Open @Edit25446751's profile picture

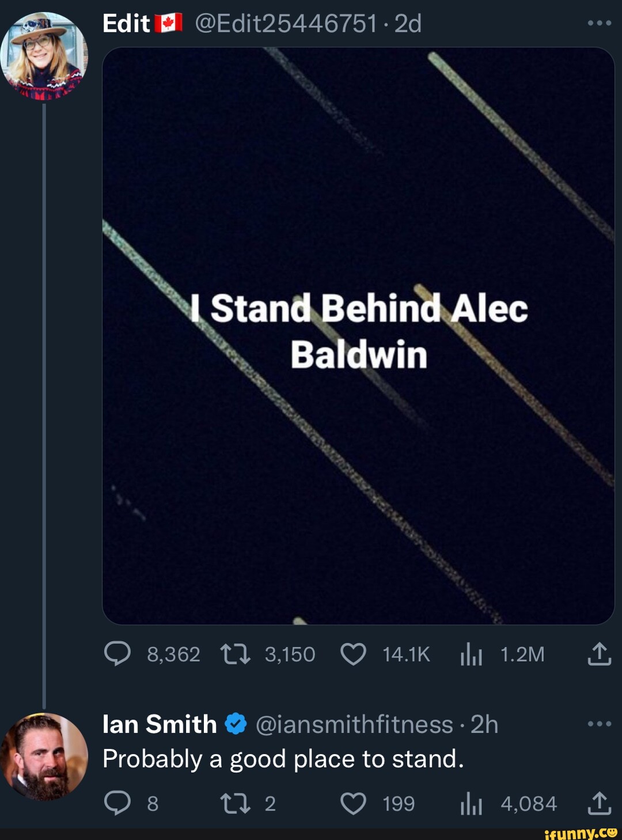pos(45,55)
